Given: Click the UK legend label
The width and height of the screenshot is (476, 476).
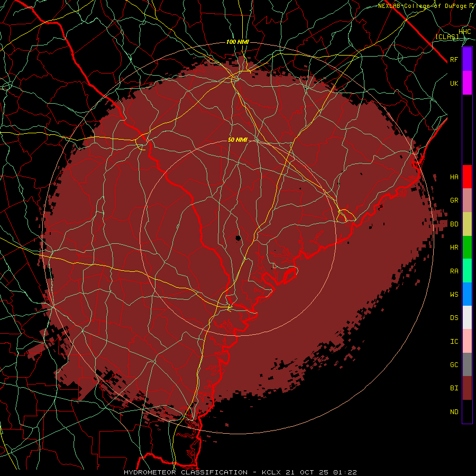Looking at the screenshot, I should (x=454, y=83).
